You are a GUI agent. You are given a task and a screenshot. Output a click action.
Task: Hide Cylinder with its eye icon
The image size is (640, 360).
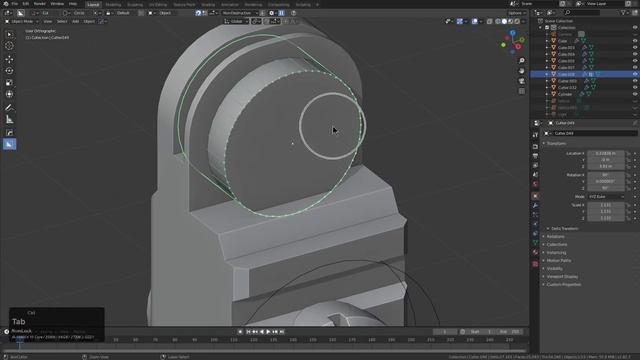[635, 94]
